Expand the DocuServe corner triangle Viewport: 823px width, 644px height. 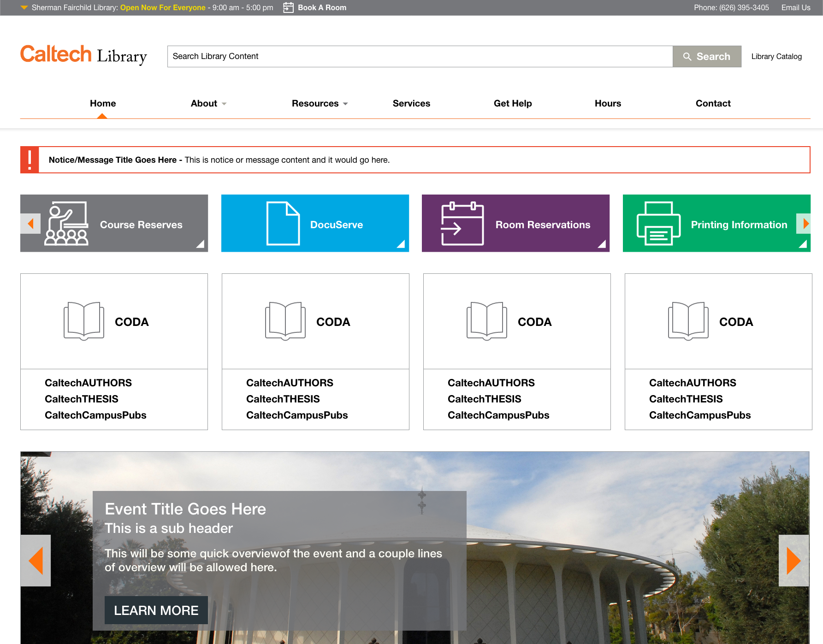click(x=401, y=244)
